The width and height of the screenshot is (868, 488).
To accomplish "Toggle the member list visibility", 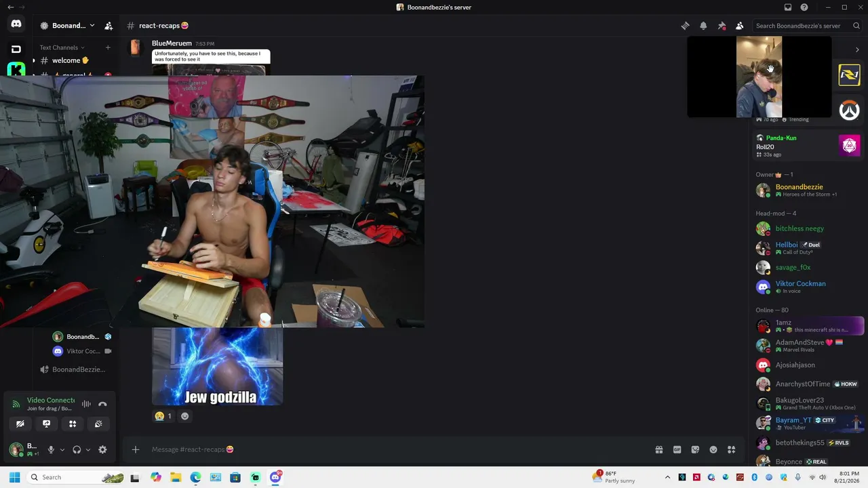I will point(740,26).
